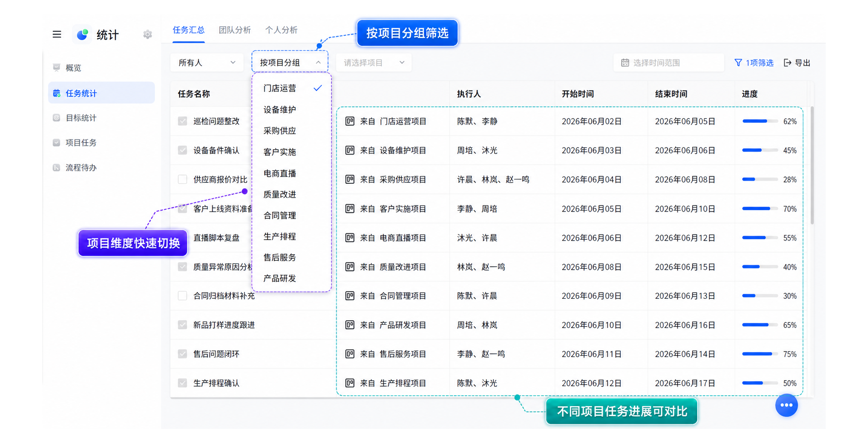Viewport: 868px width, 443px height.
Task: Click the 流程待办 sidebar icon
Action: [56, 168]
